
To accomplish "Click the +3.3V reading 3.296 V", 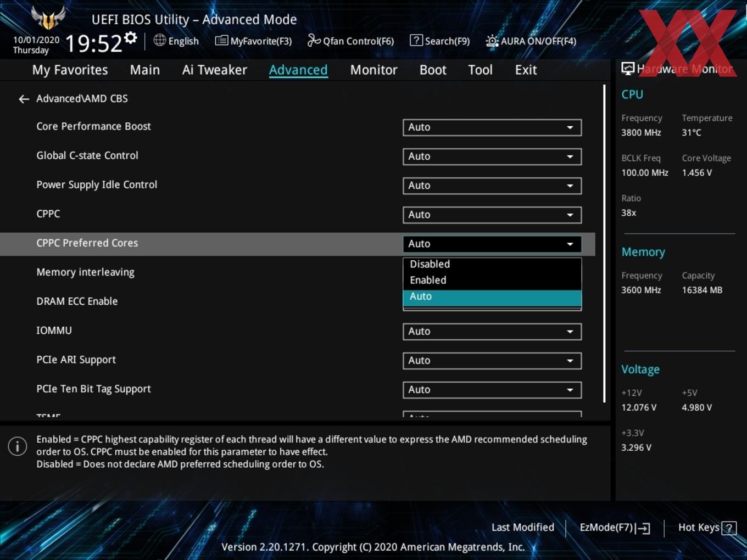I will [636, 447].
